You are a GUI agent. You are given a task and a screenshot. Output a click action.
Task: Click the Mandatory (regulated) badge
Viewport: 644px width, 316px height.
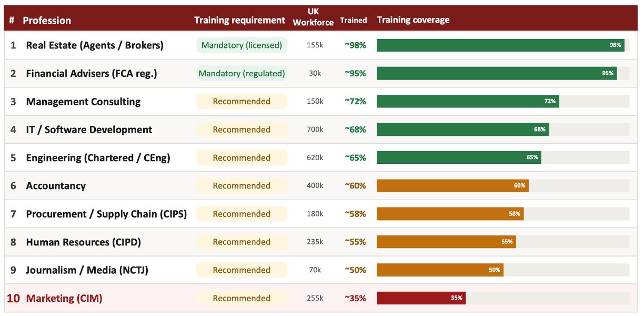(241, 73)
